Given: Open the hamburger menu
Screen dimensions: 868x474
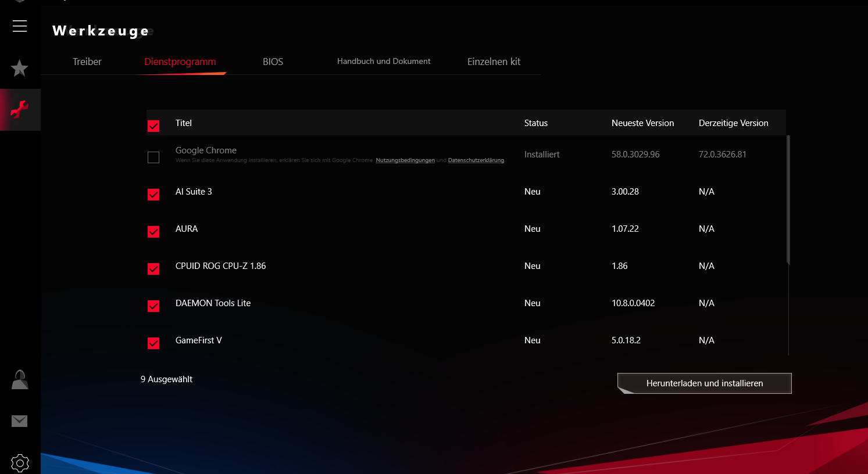Looking at the screenshot, I should tap(20, 26).
